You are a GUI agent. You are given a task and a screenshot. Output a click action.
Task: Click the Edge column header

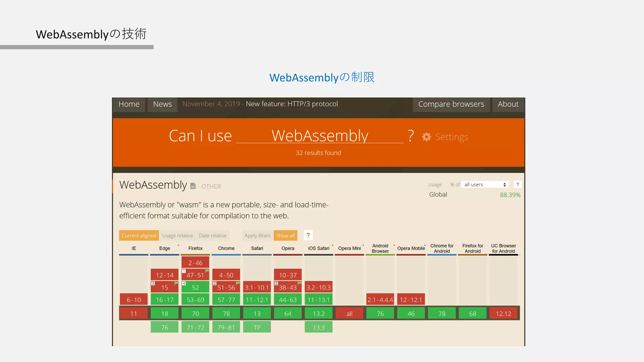(x=164, y=248)
